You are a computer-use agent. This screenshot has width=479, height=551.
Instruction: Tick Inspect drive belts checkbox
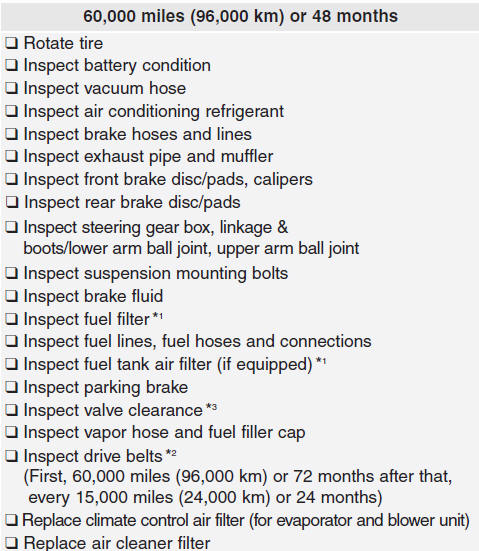[11, 456]
